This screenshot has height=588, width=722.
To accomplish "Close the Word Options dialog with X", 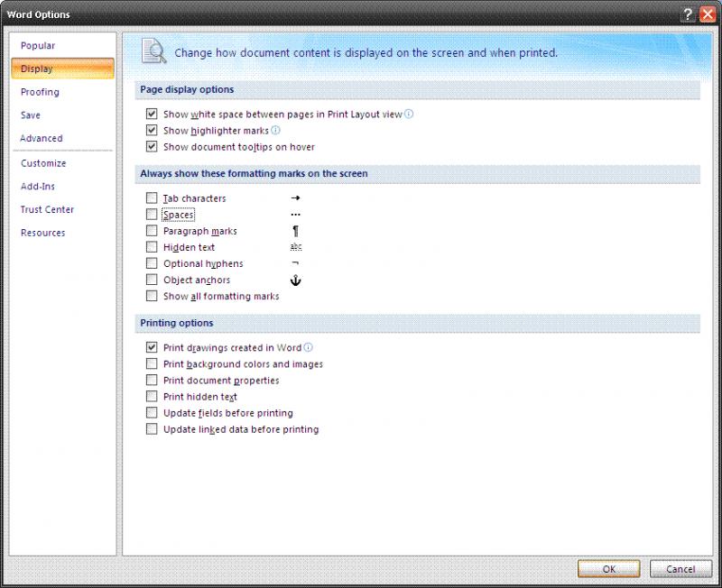I will click(x=708, y=14).
